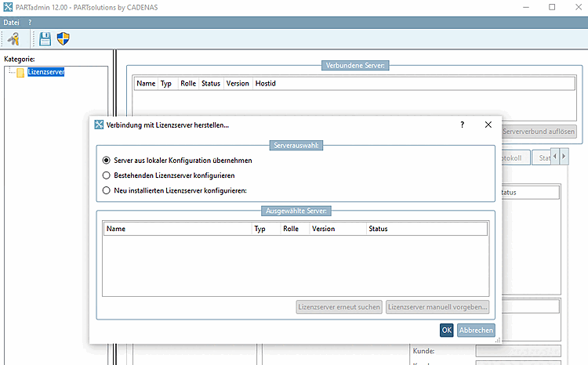Click the Lizenzserver folder icon in tree
Viewport: 588px width, 365px height.
[20, 72]
